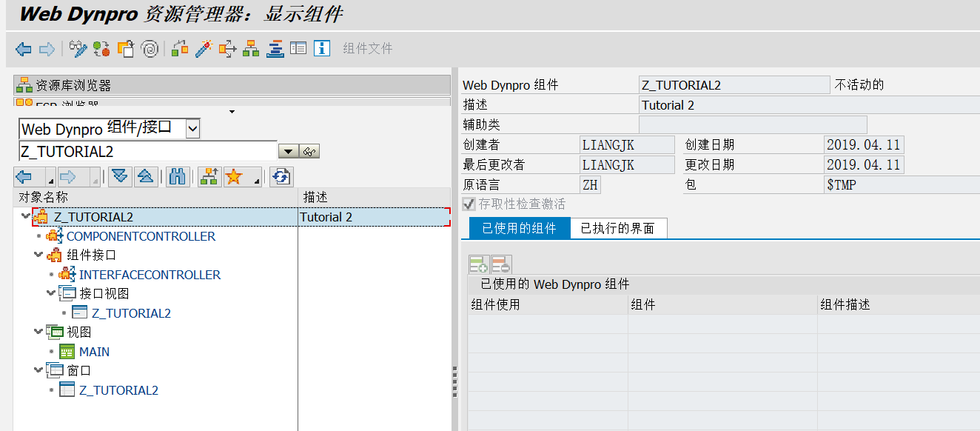Collapse the 组件接口 tree node
The image size is (980, 431).
click(x=38, y=255)
